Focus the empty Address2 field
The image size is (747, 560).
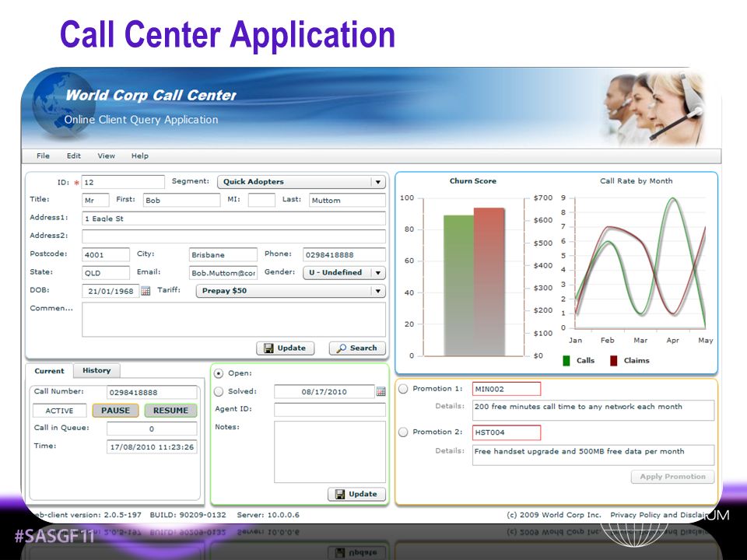click(233, 236)
